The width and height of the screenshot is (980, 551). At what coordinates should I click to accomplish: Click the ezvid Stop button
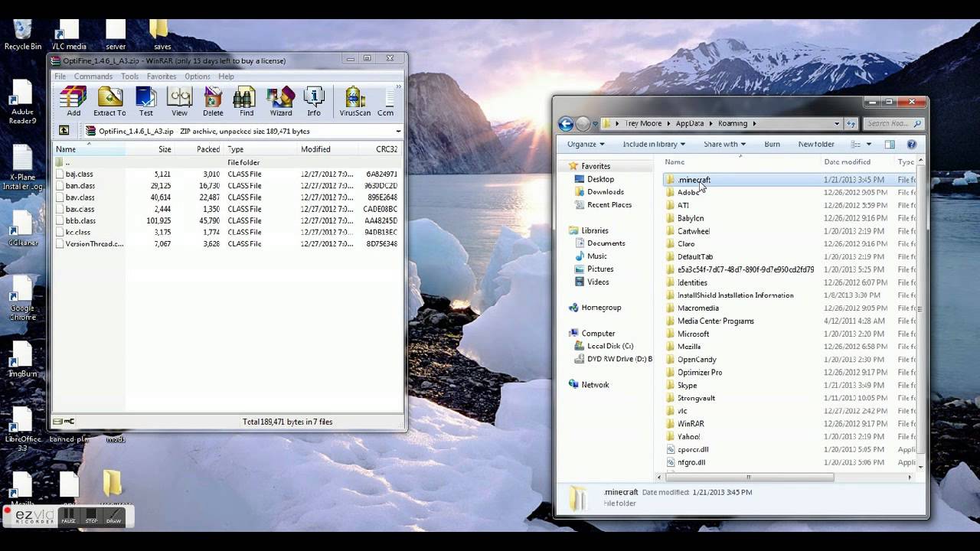click(x=91, y=517)
